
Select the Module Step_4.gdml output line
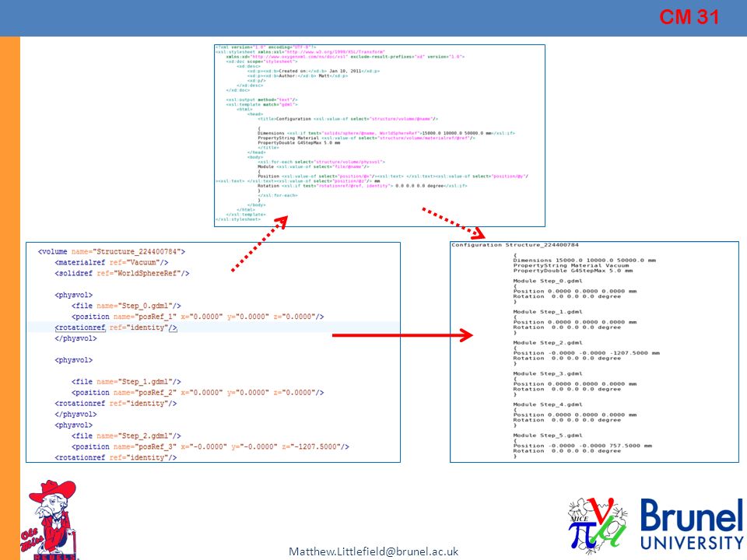[x=548, y=404]
